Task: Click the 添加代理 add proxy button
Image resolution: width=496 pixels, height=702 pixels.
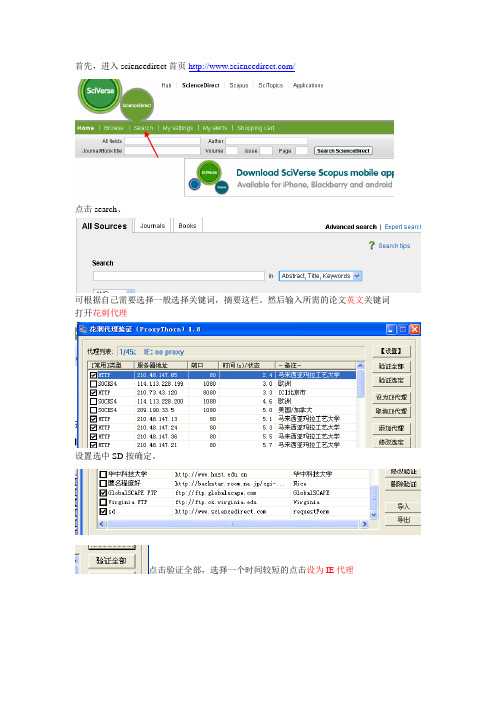Action: [391, 428]
